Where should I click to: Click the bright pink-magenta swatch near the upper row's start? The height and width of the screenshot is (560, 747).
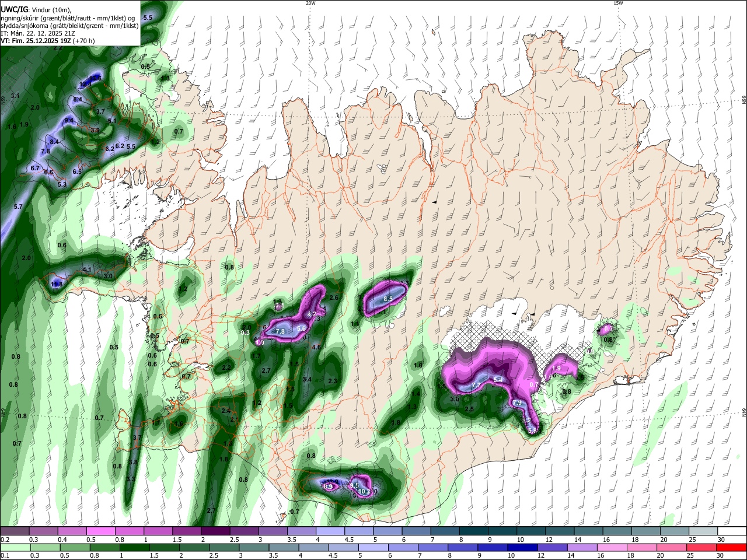point(100,531)
